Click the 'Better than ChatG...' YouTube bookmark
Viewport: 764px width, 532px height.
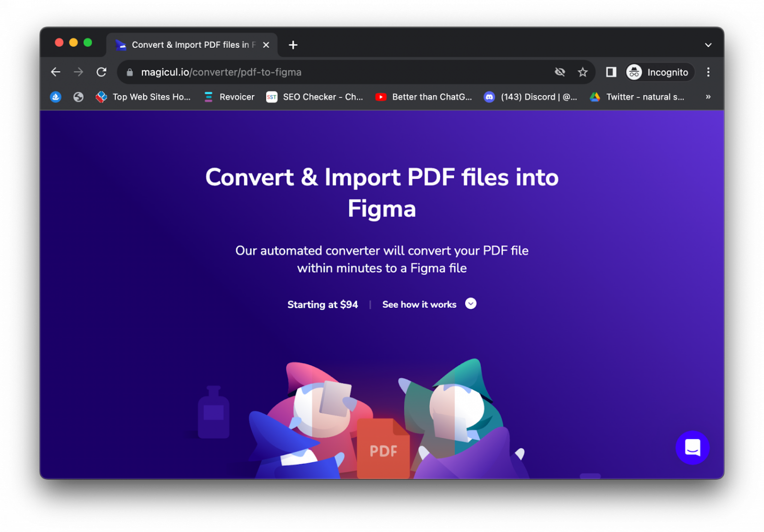(x=424, y=96)
